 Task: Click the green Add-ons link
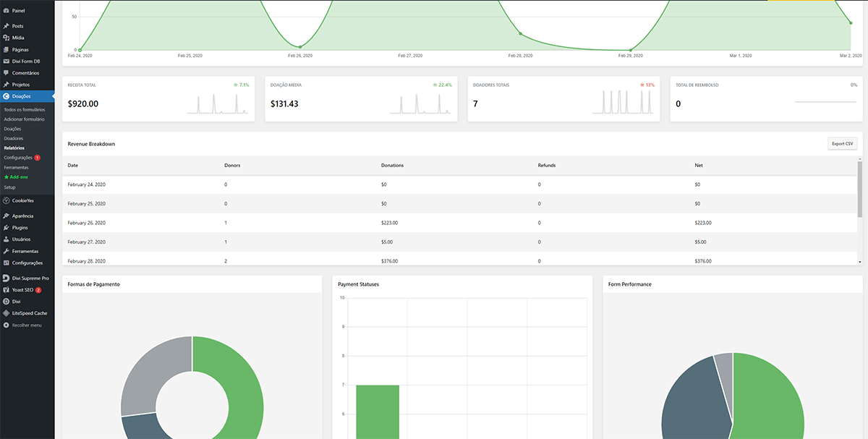(x=16, y=177)
